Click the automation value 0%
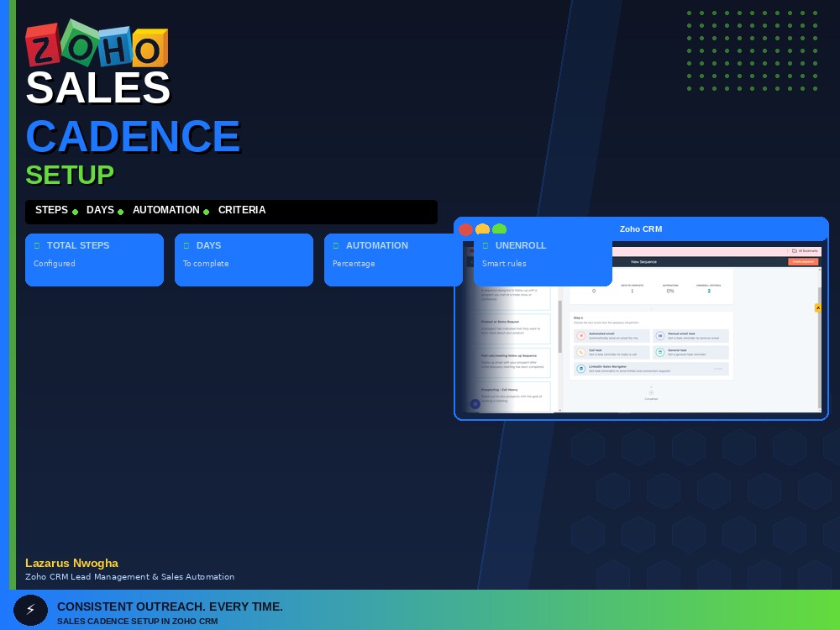 pyautogui.click(x=670, y=291)
